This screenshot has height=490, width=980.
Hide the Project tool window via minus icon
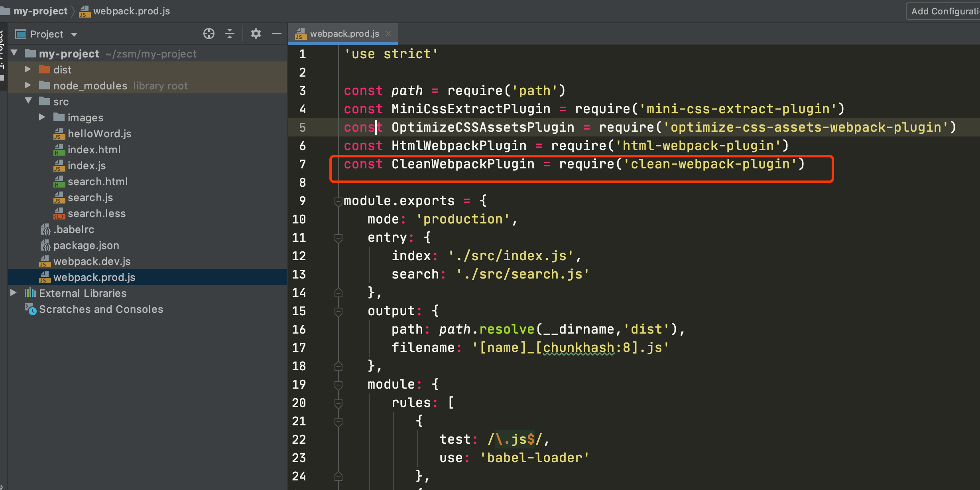tap(277, 34)
